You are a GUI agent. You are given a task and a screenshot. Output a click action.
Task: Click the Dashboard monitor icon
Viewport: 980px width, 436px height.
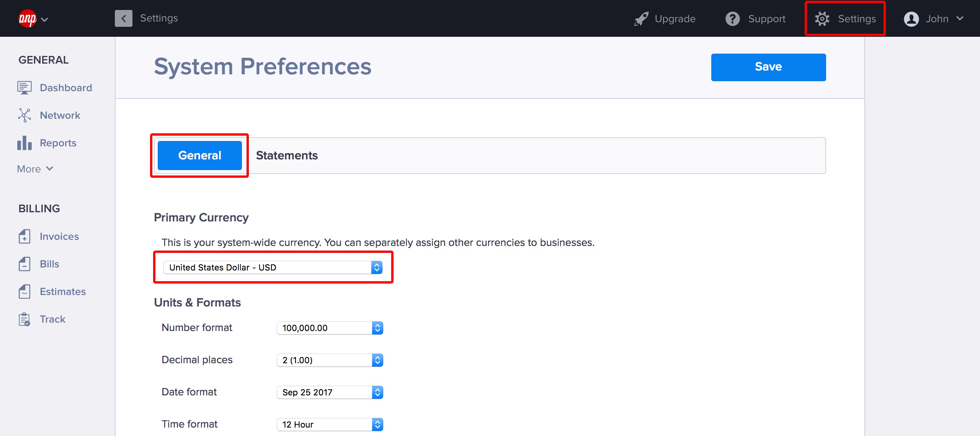point(24,88)
